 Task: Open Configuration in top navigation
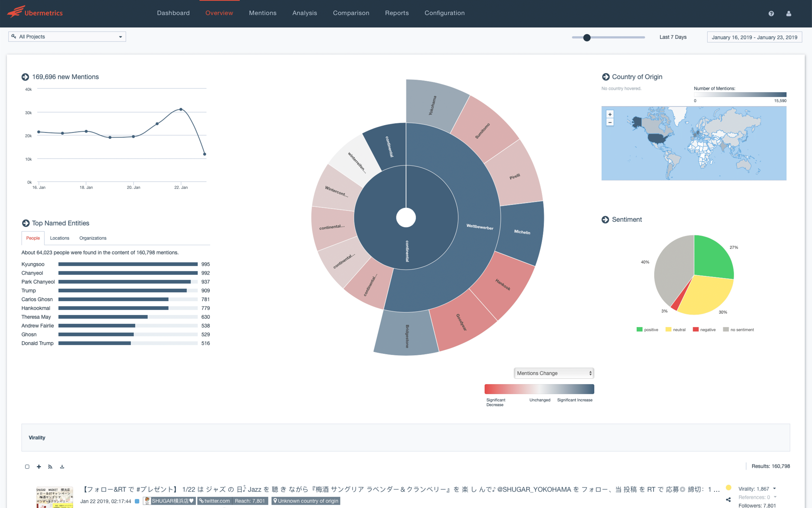(445, 13)
